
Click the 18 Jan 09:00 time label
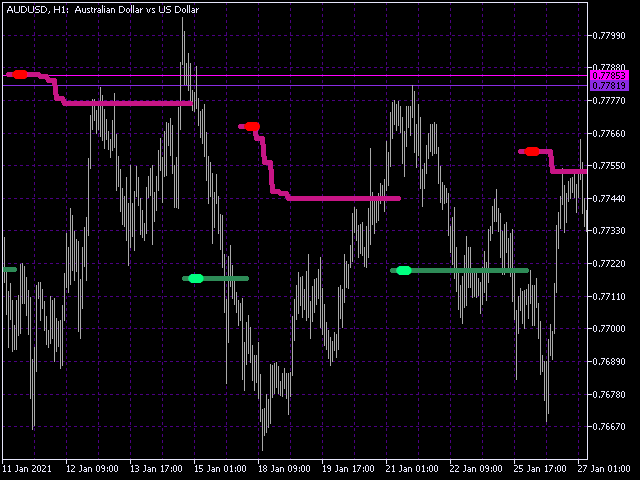point(284,469)
